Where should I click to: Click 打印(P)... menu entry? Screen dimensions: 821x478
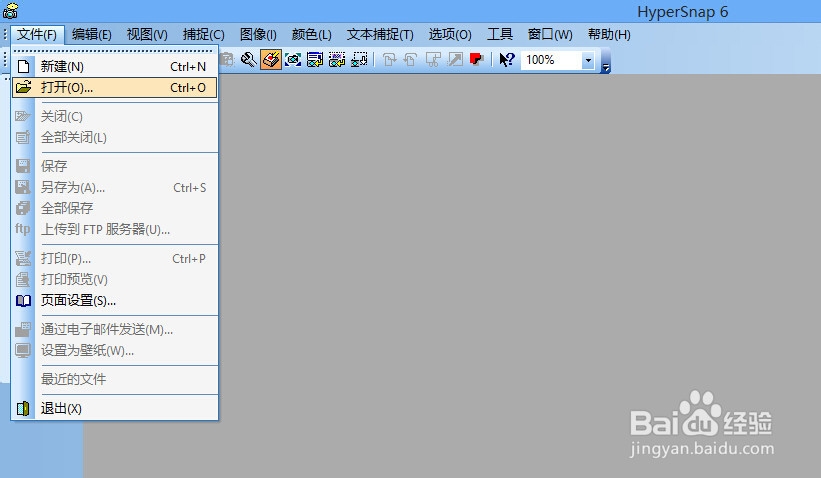[x=114, y=259]
